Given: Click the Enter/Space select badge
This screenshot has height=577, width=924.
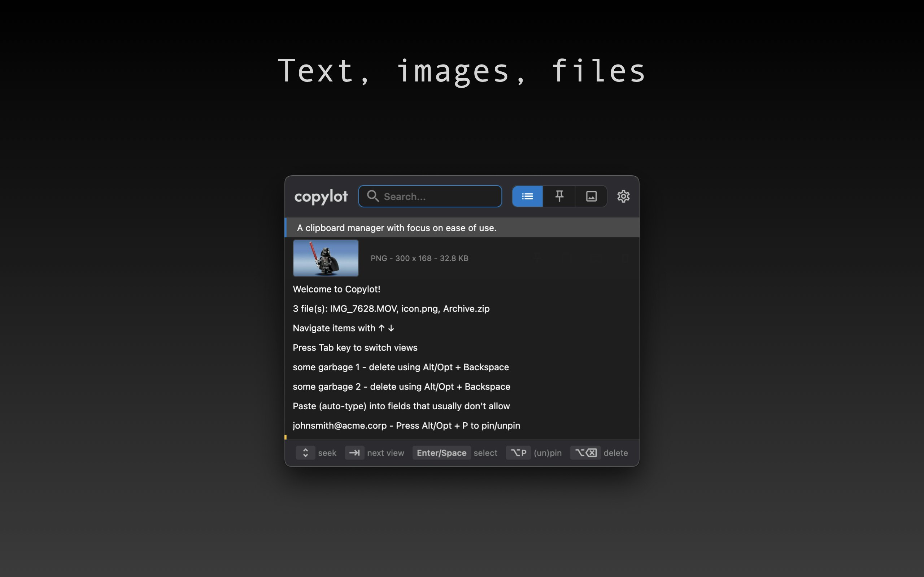Looking at the screenshot, I should [441, 453].
